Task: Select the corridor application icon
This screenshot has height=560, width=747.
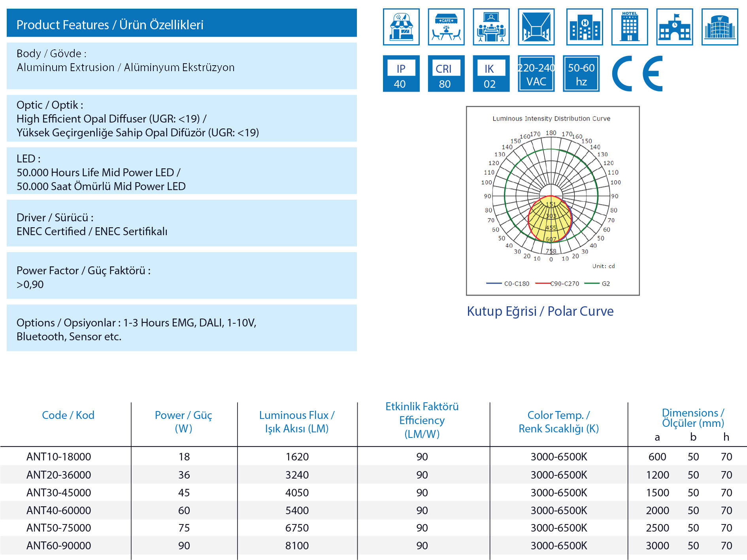Action: tap(536, 27)
